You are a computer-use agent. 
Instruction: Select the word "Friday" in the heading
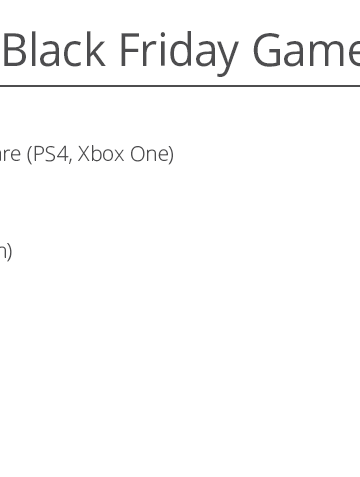[x=179, y=53]
